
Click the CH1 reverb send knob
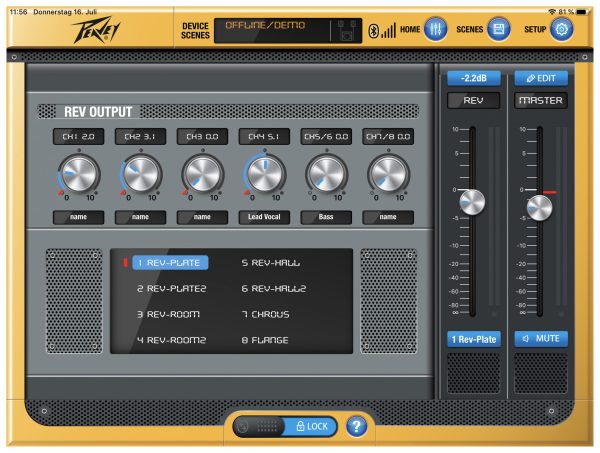click(x=79, y=174)
